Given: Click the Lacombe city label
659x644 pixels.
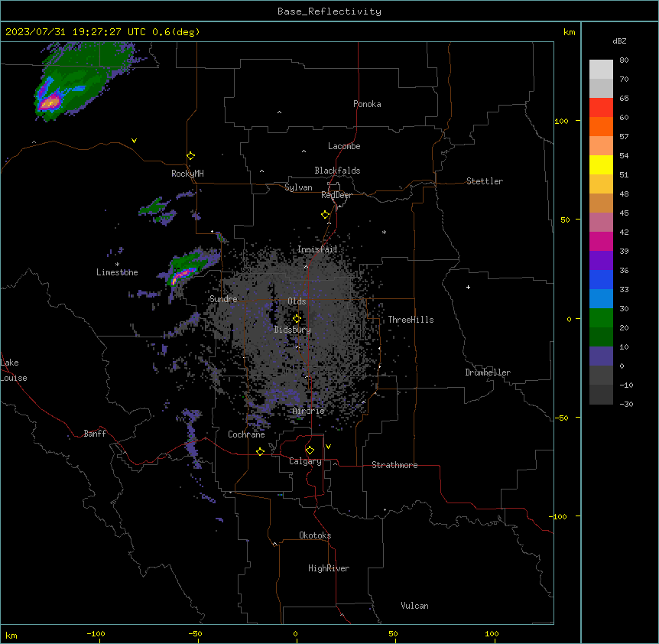Looking at the screenshot, I should pyautogui.click(x=344, y=146).
